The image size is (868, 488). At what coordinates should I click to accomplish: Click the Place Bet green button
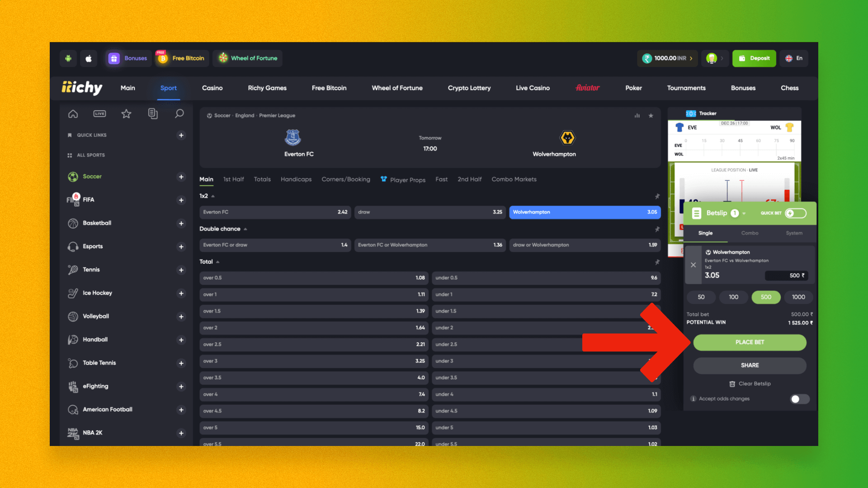coord(750,342)
